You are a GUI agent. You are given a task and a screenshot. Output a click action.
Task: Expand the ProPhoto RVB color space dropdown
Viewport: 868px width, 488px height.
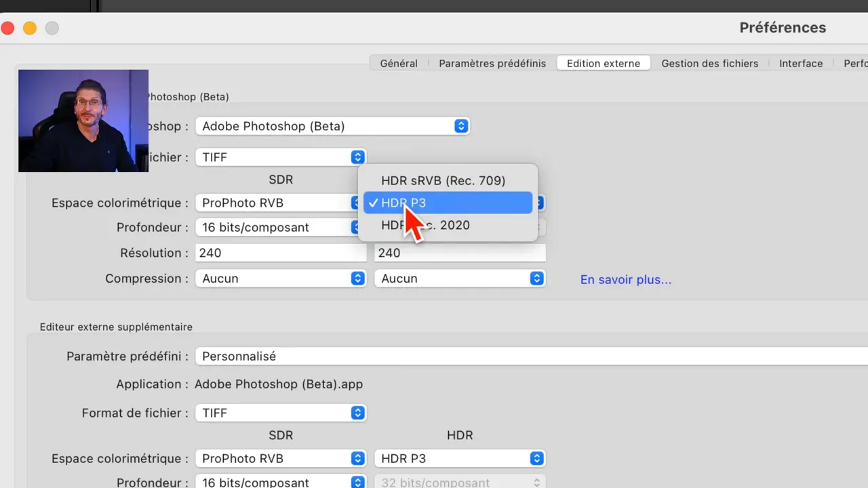point(281,203)
